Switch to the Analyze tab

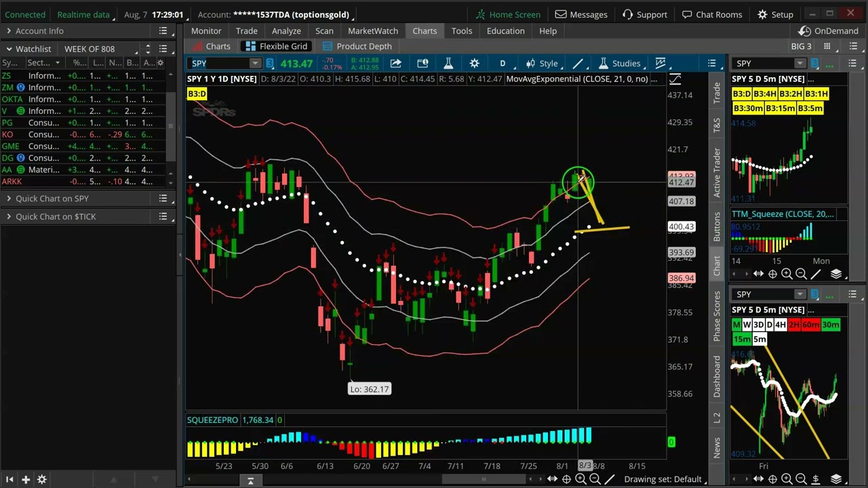(286, 30)
